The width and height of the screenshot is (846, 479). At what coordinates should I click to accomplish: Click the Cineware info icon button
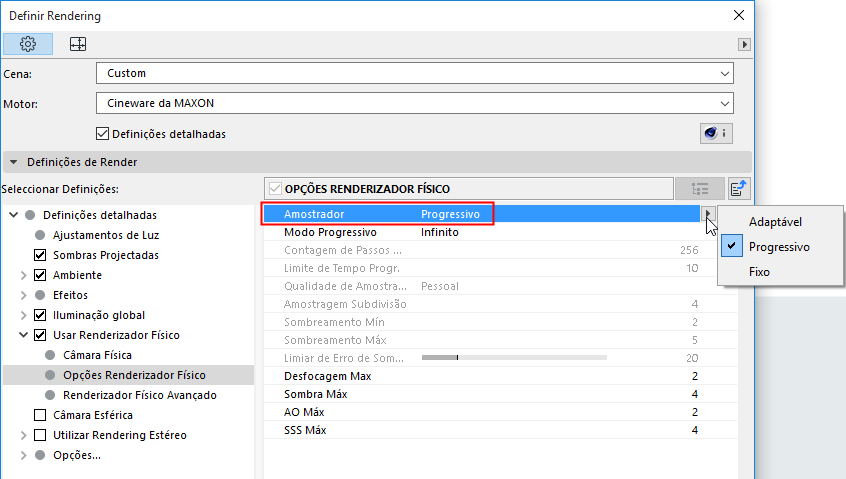[716, 133]
